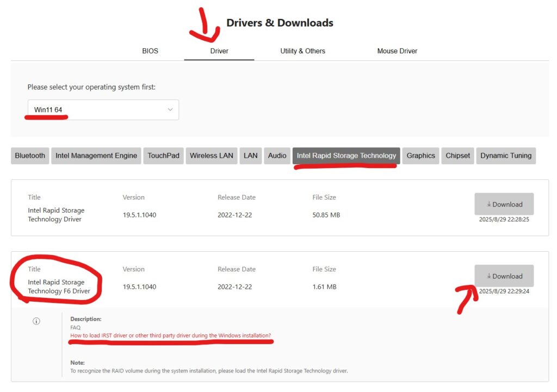Image resolution: width=557 pixels, height=392 pixels.
Task: Select Intel Rapid Storage Technology category
Action: click(346, 155)
